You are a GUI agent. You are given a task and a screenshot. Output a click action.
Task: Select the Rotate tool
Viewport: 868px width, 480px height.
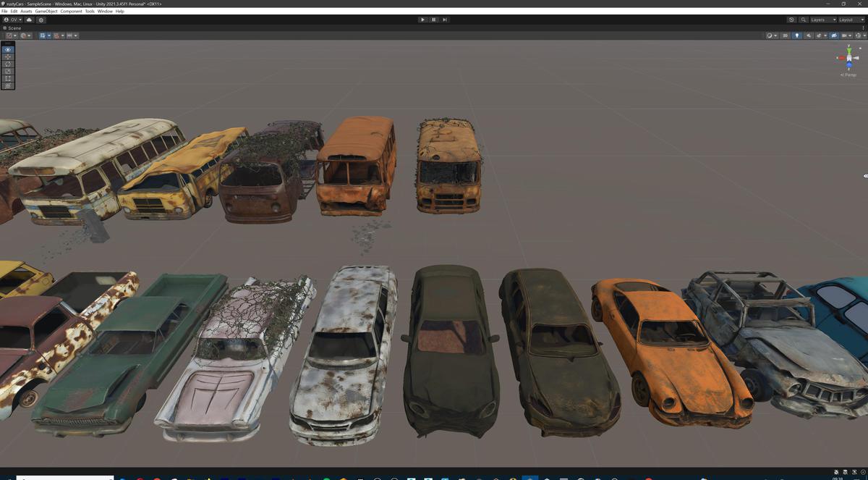click(x=7, y=65)
